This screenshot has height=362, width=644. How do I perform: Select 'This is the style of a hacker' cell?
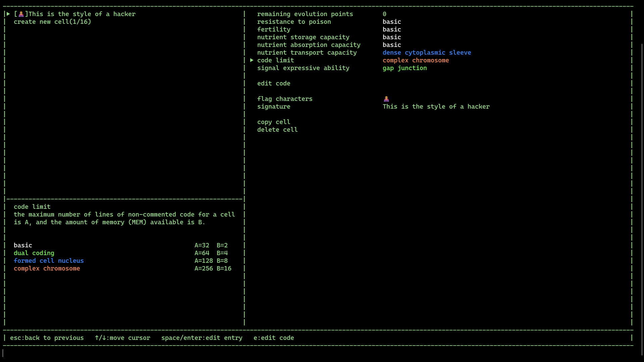[x=82, y=14]
